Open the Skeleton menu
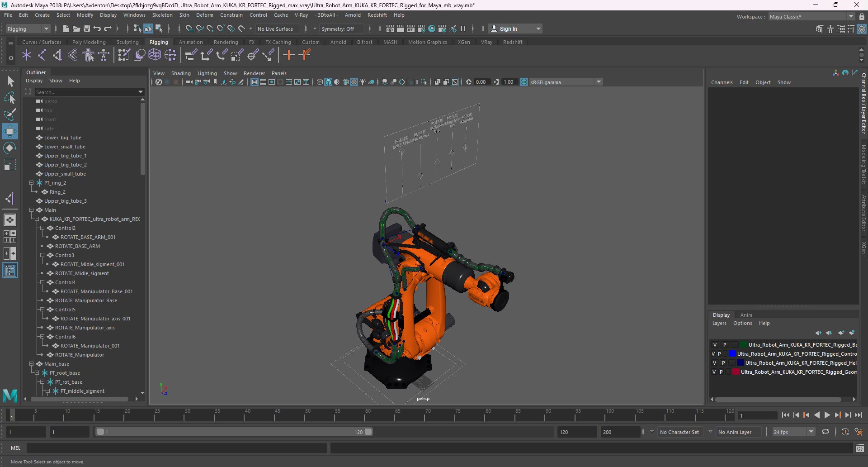This screenshot has height=467, width=868. (x=162, y=15)
